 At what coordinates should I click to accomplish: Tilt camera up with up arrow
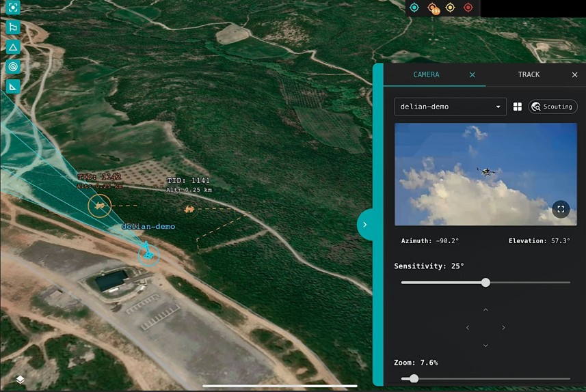pyautogui.click(x=485, y=310)
